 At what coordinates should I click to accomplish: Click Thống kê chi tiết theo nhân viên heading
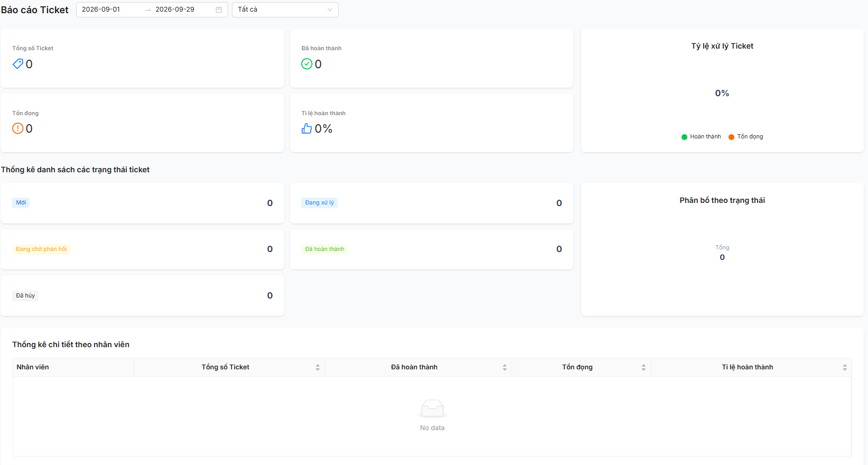[x=71, y=345]
